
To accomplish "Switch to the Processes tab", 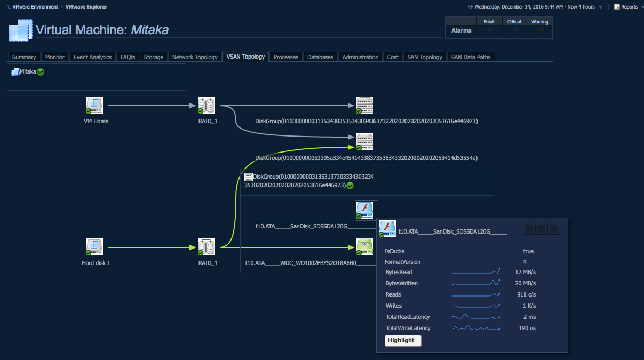I will pyautogui.click(x=286, y=57).
